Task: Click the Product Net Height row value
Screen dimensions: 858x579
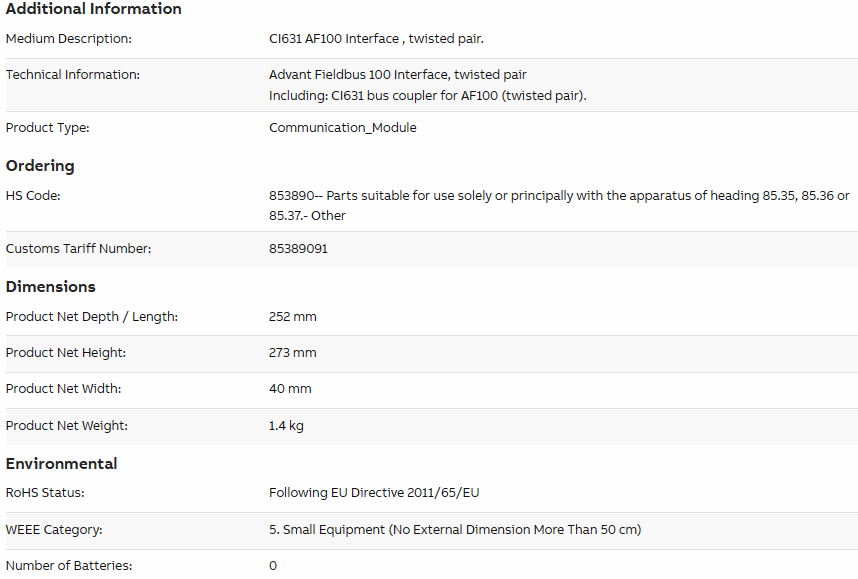Action: [x=292, y=353]
